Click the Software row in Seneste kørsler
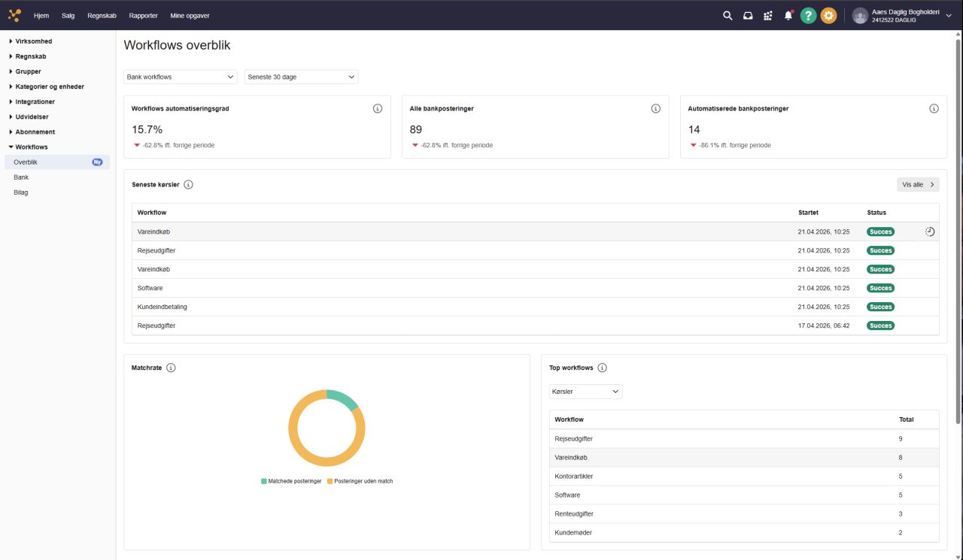The width and height of the screenshot is (963, 560). [535, 288]
